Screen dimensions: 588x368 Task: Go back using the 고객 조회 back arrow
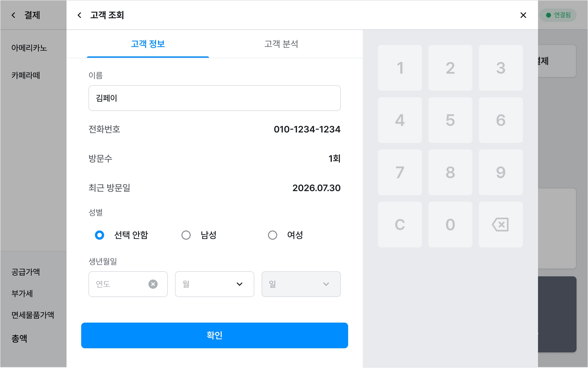click(x=80, y=15)
